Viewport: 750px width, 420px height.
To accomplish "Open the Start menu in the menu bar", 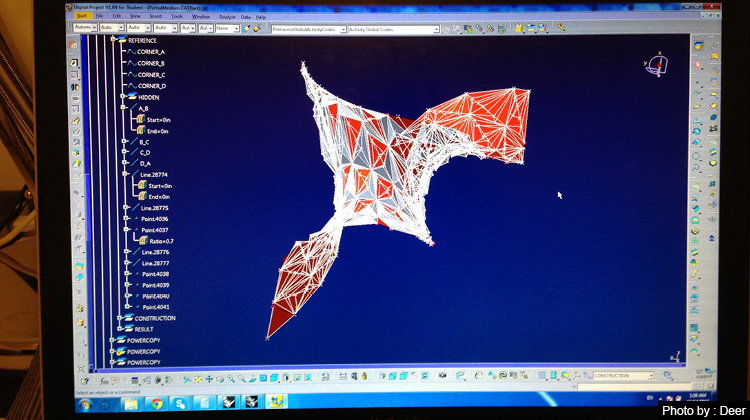I will point(81,16).
